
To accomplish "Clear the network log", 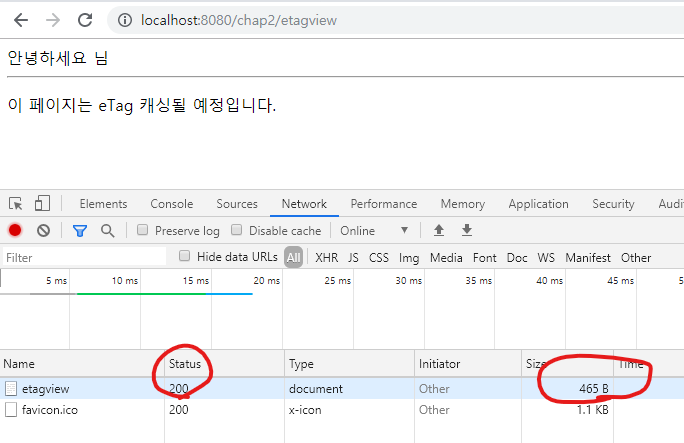I will 43,230.
